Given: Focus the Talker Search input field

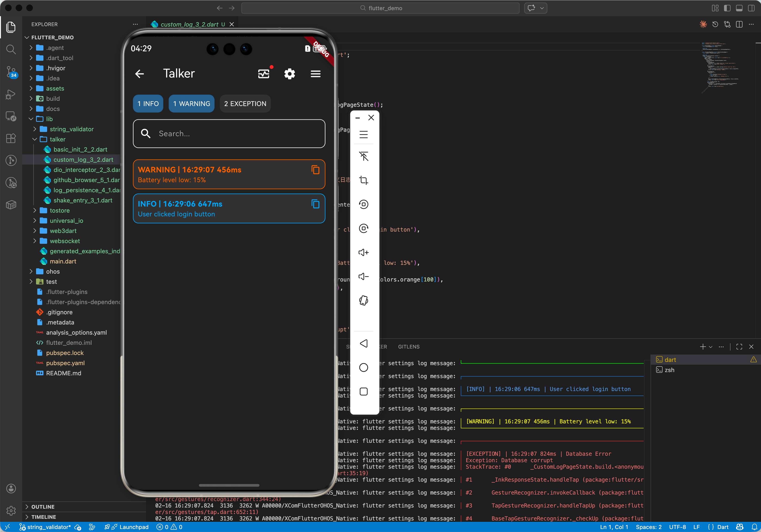Looking at the screenshot, I should 229,134.
